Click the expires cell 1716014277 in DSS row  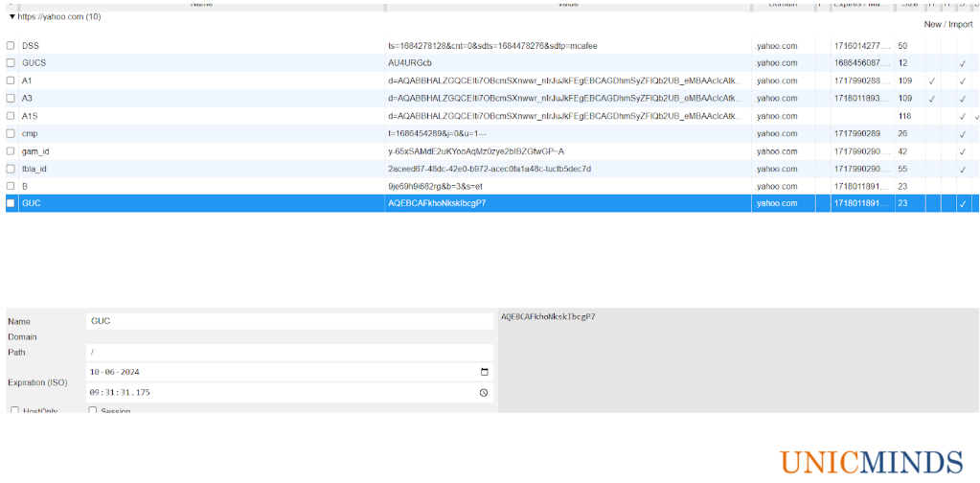coord(862,46)
